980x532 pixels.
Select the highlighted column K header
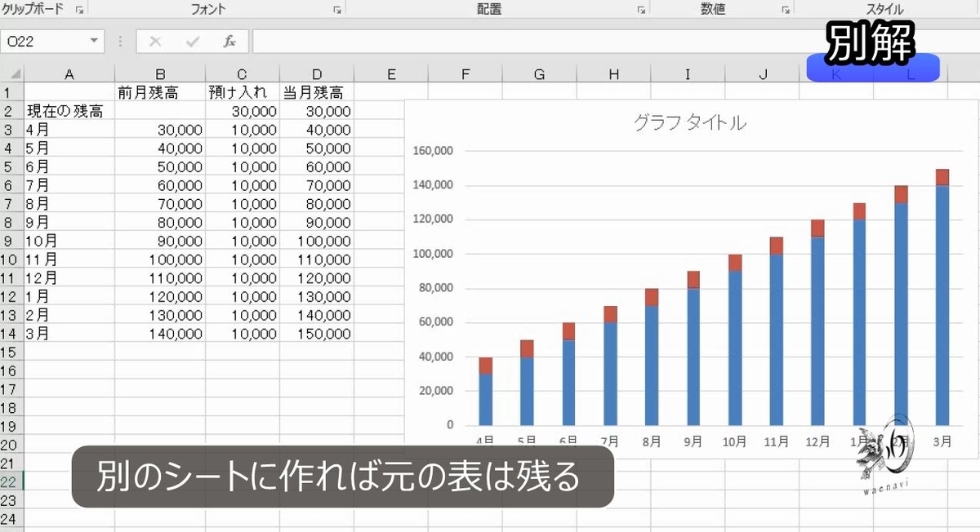(x=835, y=73)
